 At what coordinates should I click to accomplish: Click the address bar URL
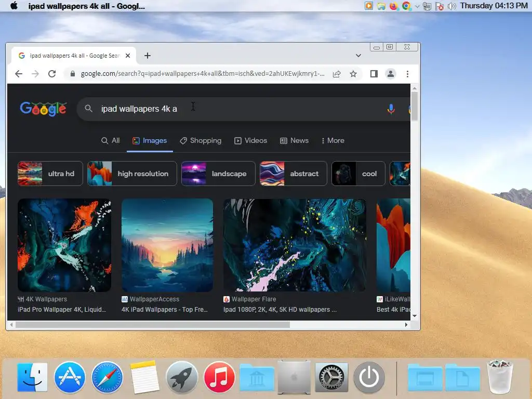[x=203, y=74]
